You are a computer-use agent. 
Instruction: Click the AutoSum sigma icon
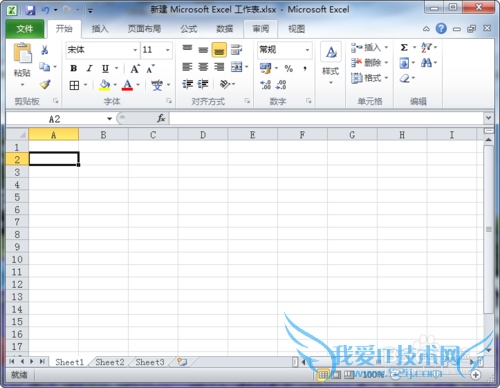pos(404,48)
